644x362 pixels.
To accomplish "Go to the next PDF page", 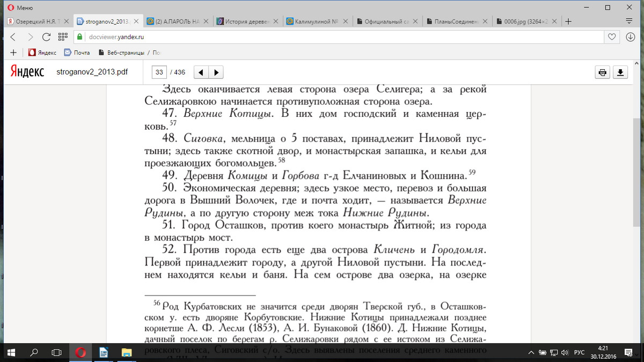I will coord(216,72).
